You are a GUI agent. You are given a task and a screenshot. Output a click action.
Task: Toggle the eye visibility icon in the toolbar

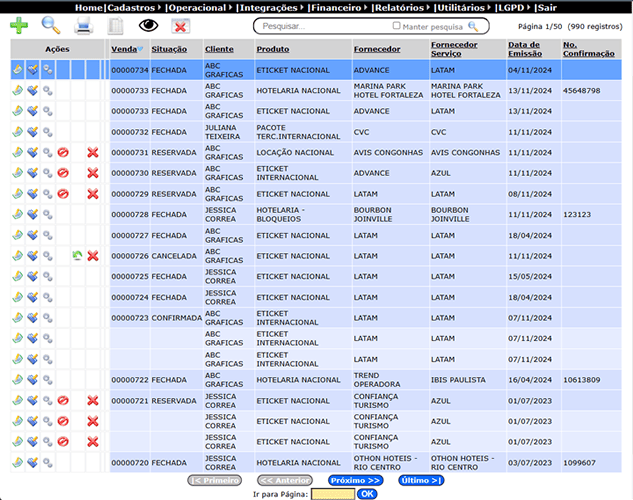pyautogui.click(x=149, y=25)
